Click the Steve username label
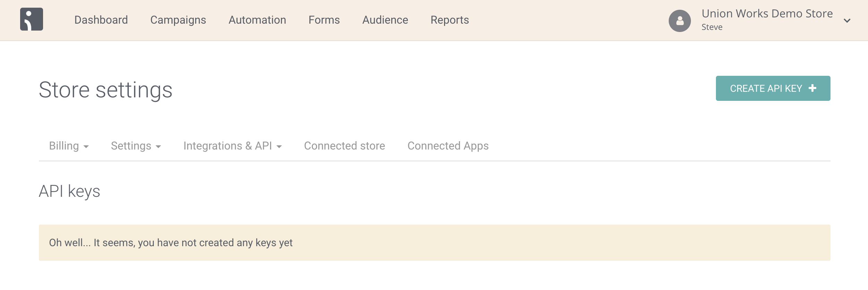 (x=712, y=27)
